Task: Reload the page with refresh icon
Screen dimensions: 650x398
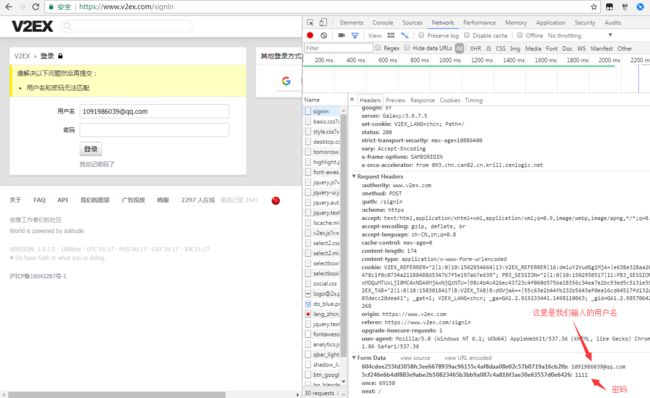Action: click(x=36, y=7)
